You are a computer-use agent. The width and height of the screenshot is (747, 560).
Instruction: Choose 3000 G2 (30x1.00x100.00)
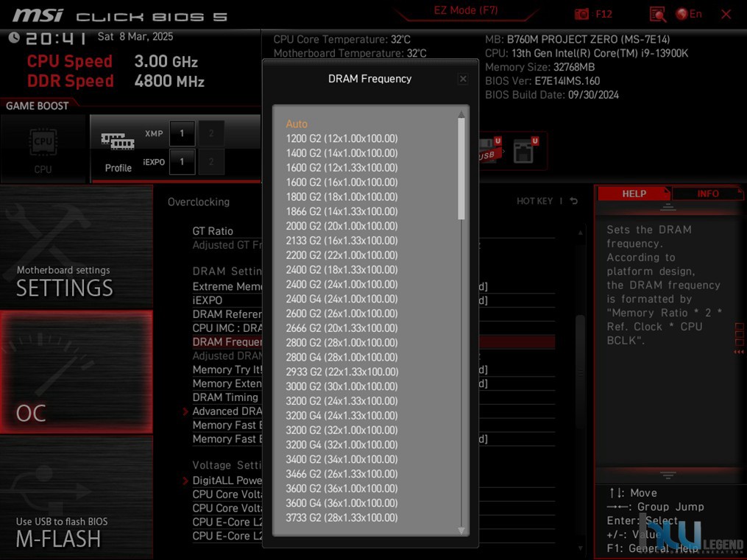click(x=341, y=386)
